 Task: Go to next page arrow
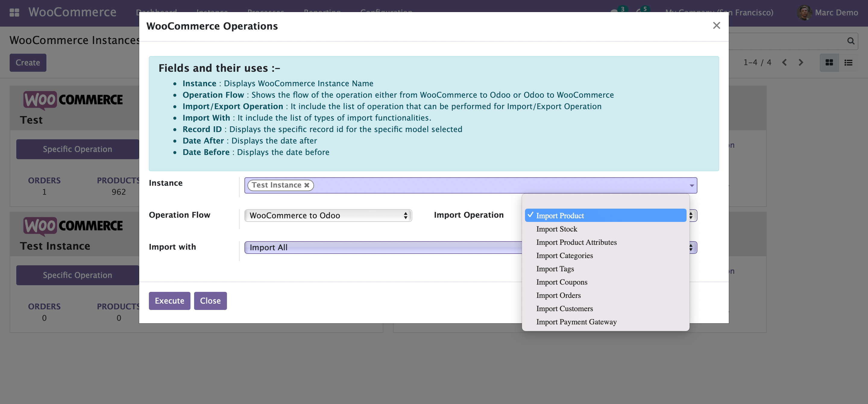(x=801, y=63)
